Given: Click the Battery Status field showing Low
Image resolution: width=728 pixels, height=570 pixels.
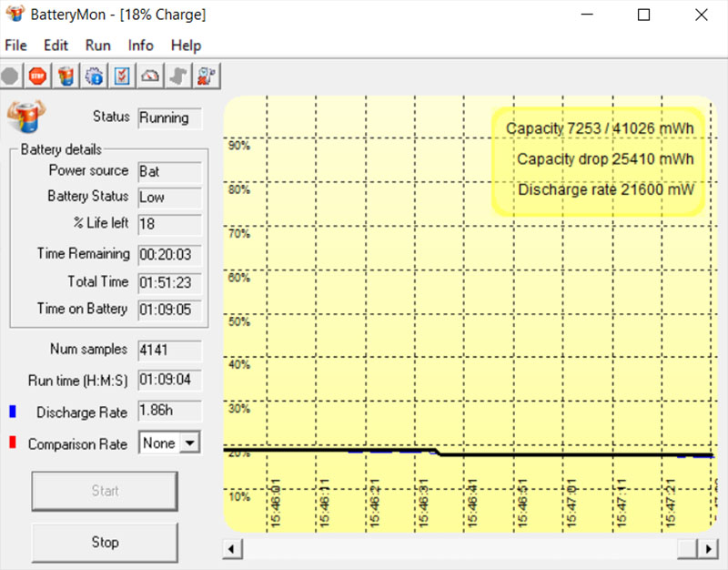Looking at the screenshot, I should [x=169, y=198].
